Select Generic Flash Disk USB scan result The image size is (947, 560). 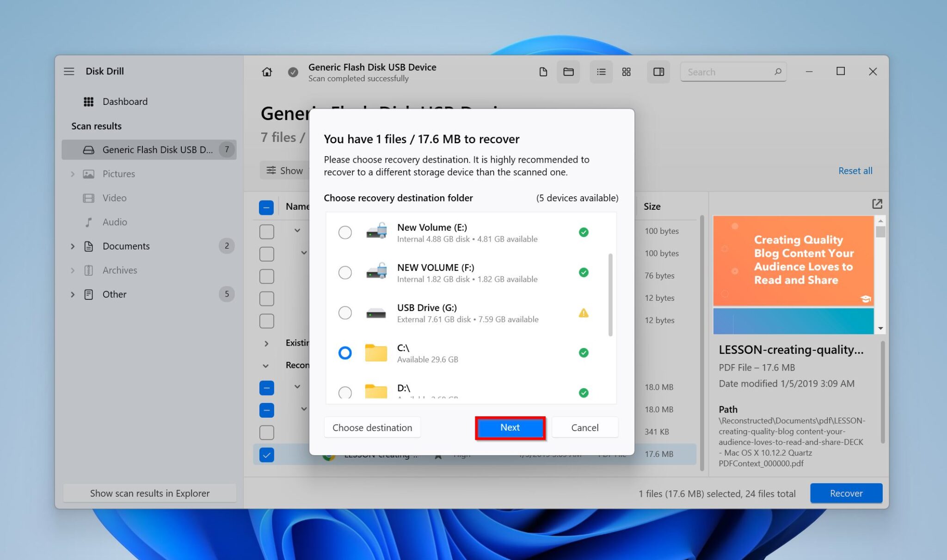point(149,150)
